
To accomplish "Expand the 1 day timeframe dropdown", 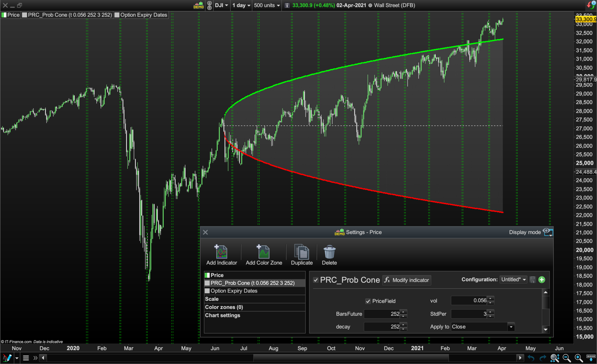I will [241, 5].
